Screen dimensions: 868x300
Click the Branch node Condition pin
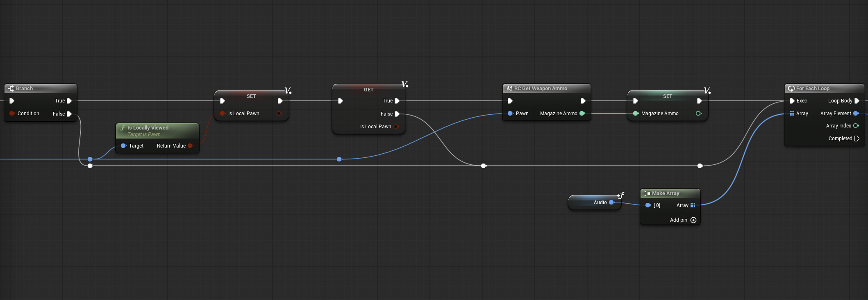(12, 114)
